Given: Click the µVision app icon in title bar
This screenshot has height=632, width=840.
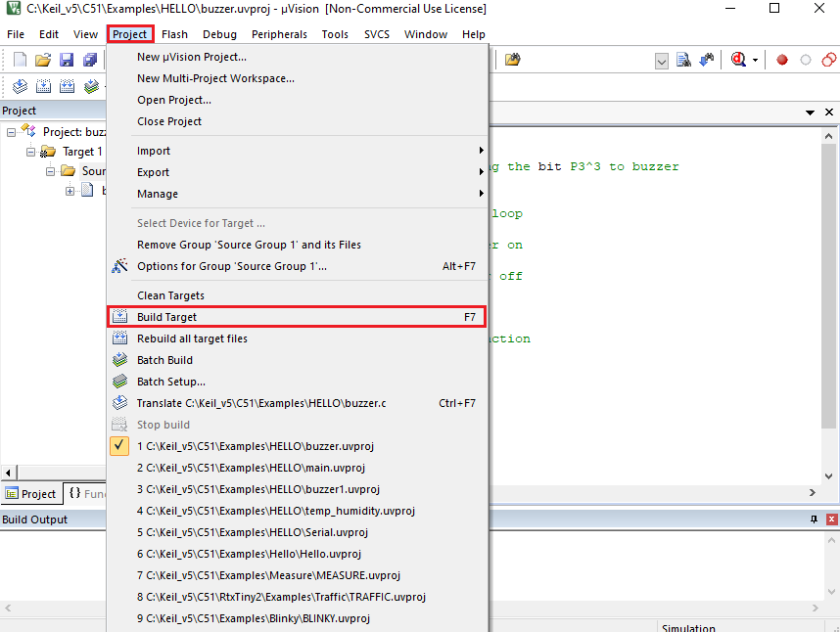Looking at the screenshot, I should point(14,9).
